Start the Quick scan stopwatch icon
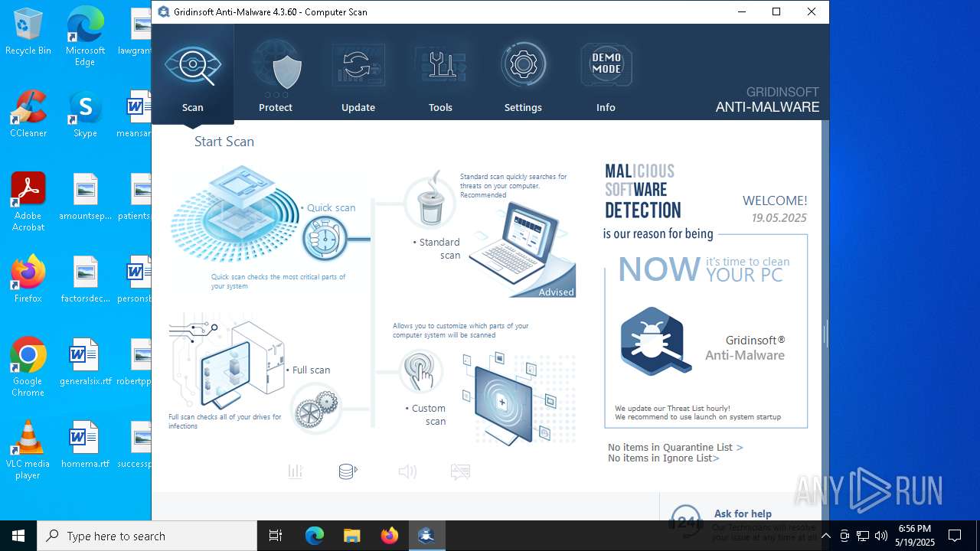The image size is (980, 551). click(x=325, y=239)
